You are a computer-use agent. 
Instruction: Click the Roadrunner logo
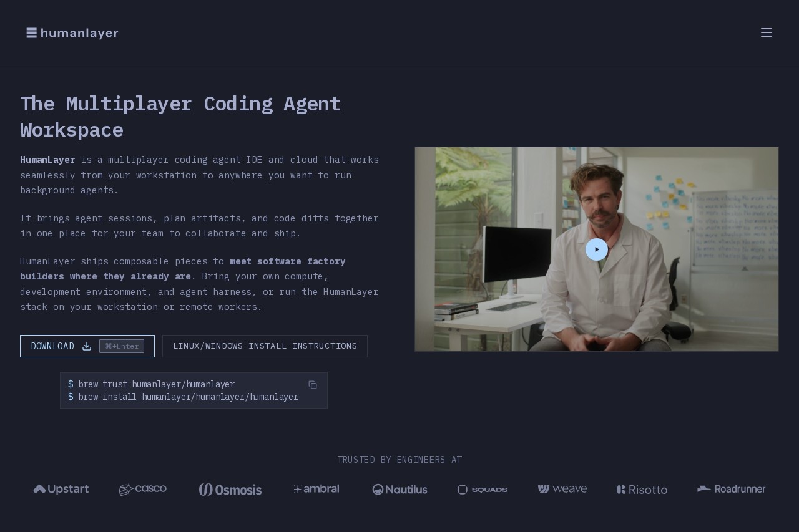coord(732,489)
